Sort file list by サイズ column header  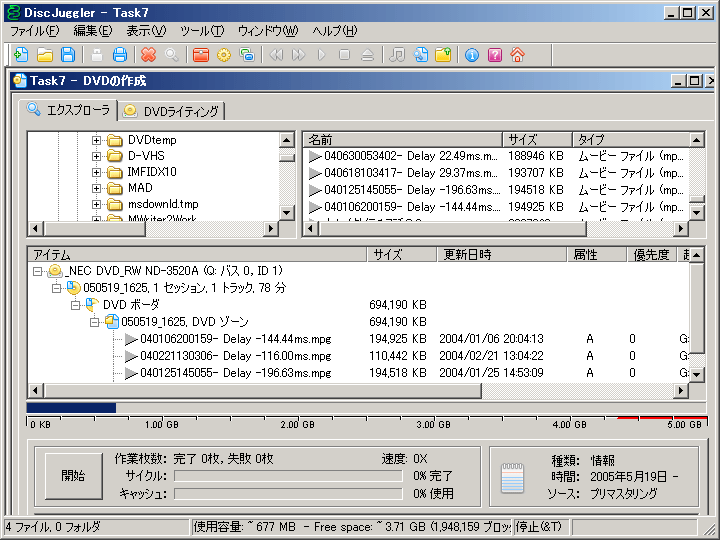pos(537,140)
